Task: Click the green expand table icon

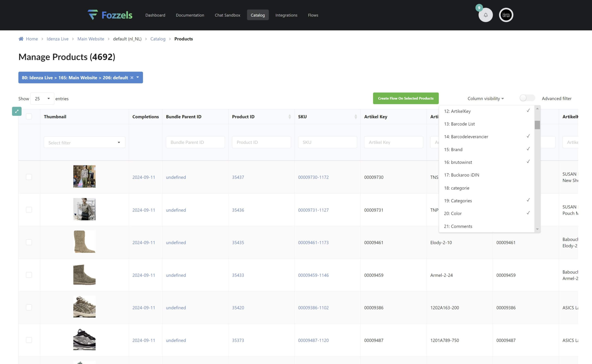Action: click(17, 111)
